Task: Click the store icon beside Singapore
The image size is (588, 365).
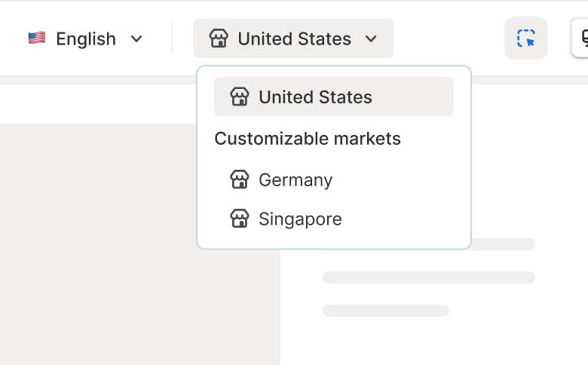Action: coord(239,219)
